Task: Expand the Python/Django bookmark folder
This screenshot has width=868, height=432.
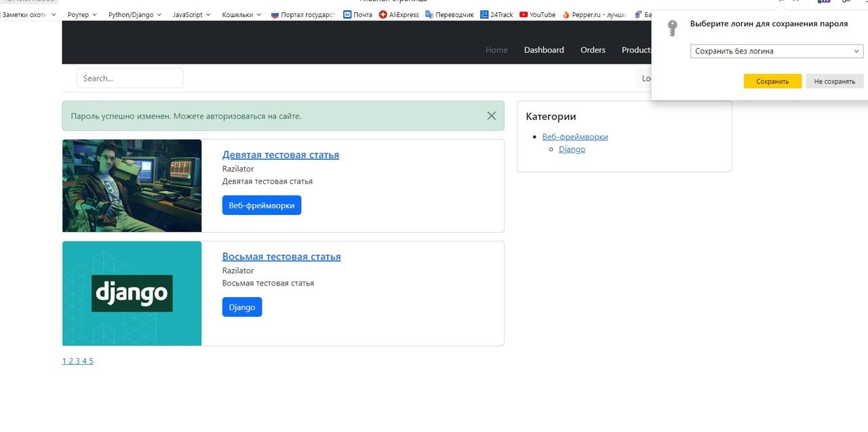Action: 135,14
